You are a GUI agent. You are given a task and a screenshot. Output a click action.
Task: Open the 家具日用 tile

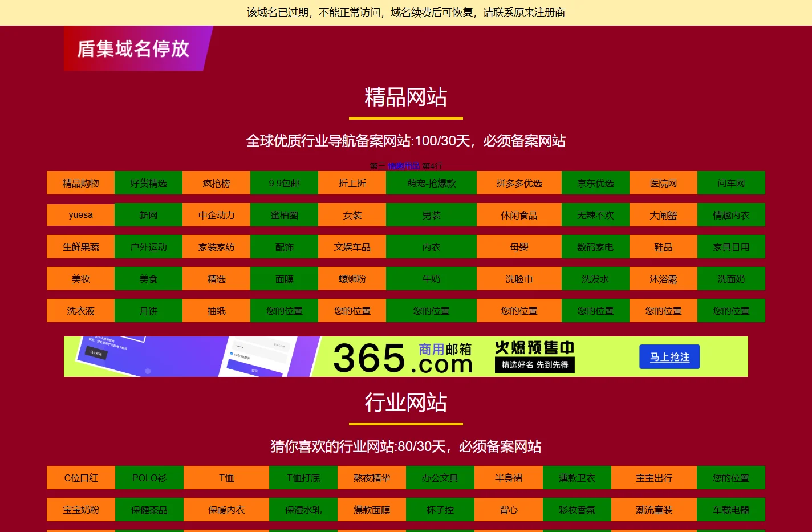731,247
